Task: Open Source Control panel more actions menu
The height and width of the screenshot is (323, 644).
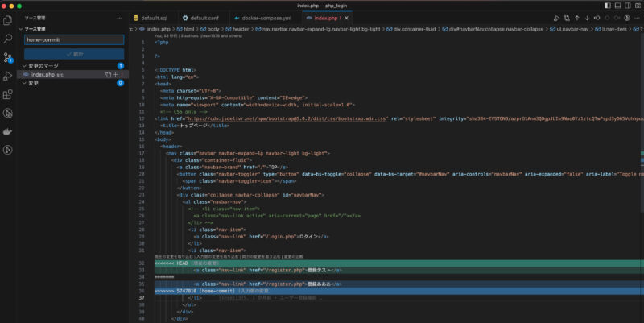Action: click(x=119, y=18)
